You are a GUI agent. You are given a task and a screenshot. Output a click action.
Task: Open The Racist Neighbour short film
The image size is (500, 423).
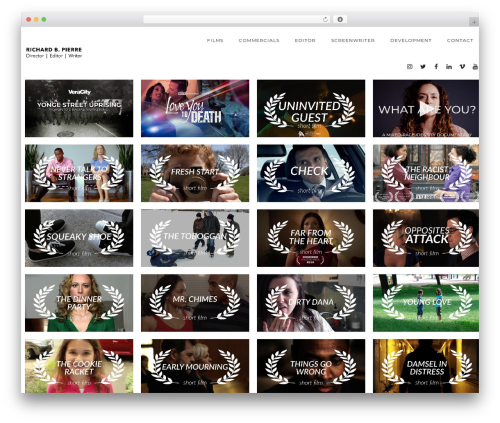[x=426, y=173]
